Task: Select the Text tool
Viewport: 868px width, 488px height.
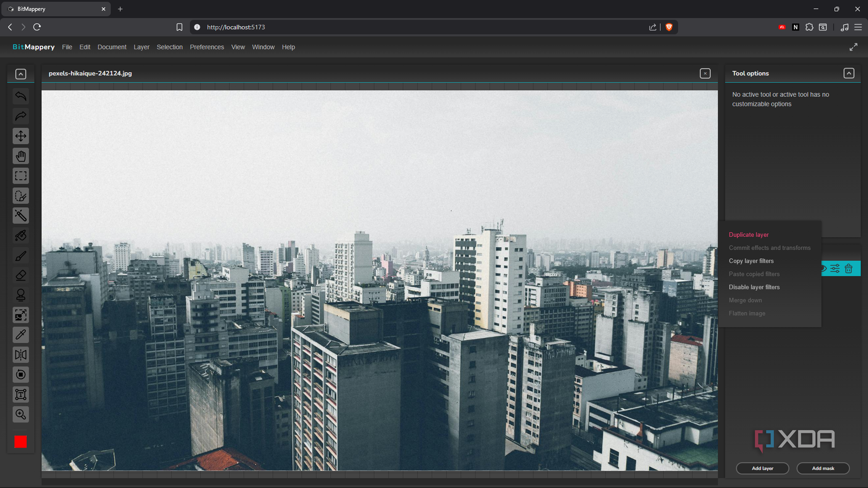Action: tap(21, 394)
